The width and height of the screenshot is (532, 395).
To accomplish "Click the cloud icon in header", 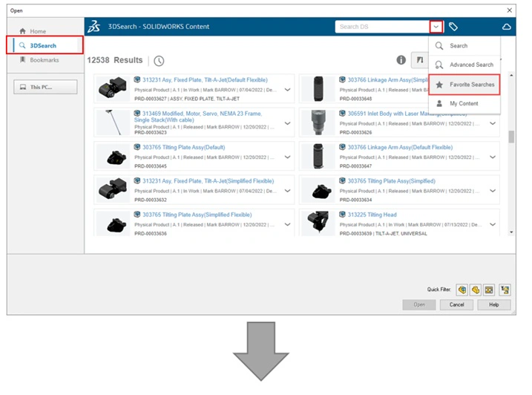I will tap(507, 27).
